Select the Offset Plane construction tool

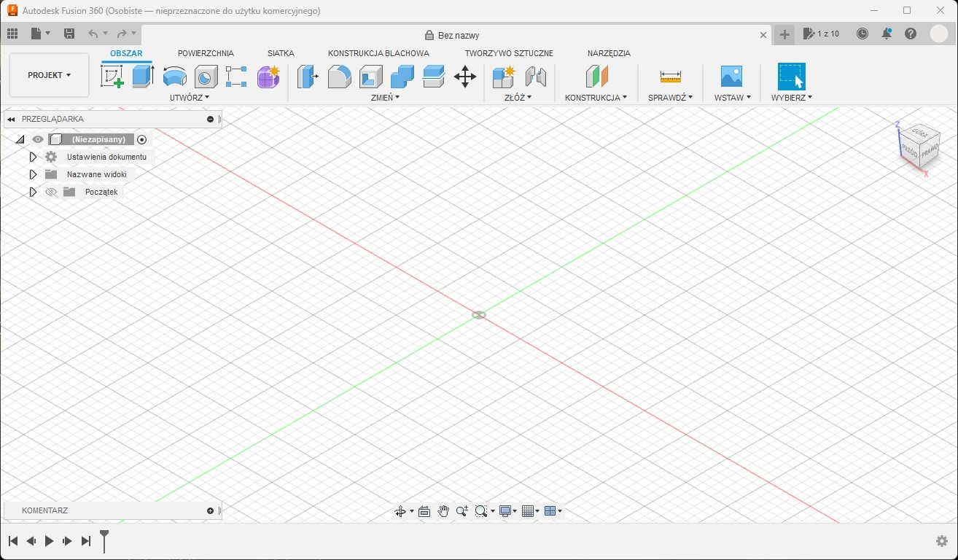[x=596, y=77]
